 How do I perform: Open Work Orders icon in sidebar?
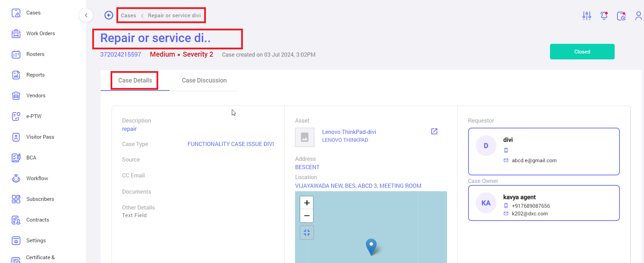point(16,33)
